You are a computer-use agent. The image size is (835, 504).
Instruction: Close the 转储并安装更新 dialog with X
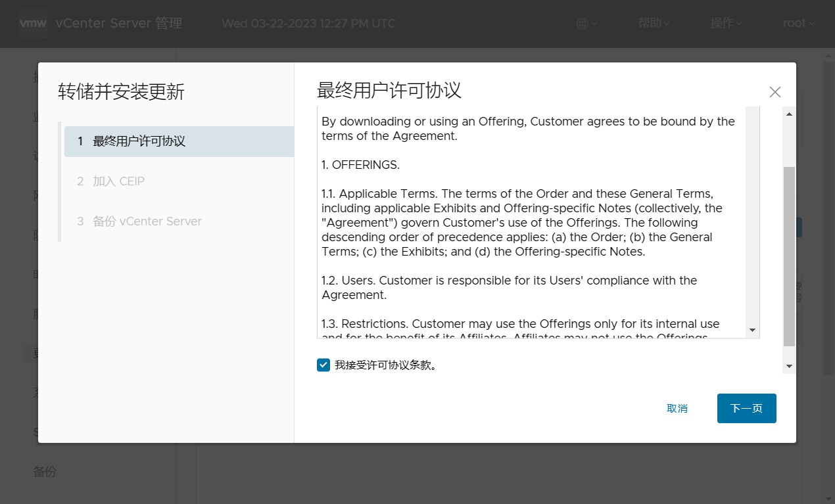point(775,92)
